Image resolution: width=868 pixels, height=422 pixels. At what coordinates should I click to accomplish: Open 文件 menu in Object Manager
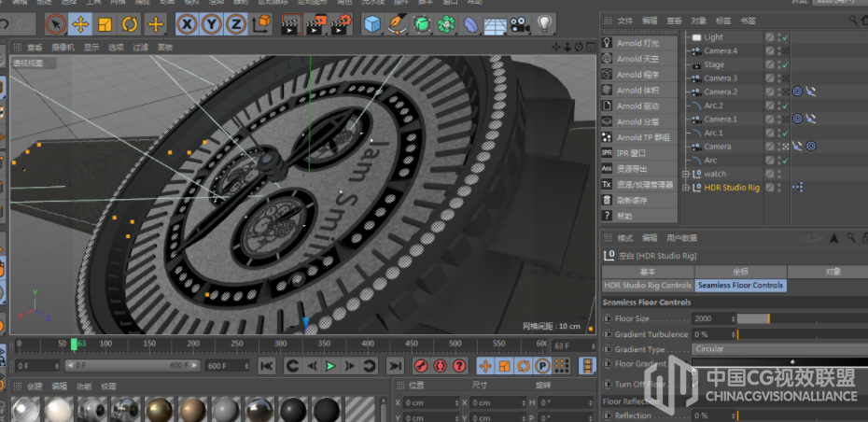pos(625,21)
